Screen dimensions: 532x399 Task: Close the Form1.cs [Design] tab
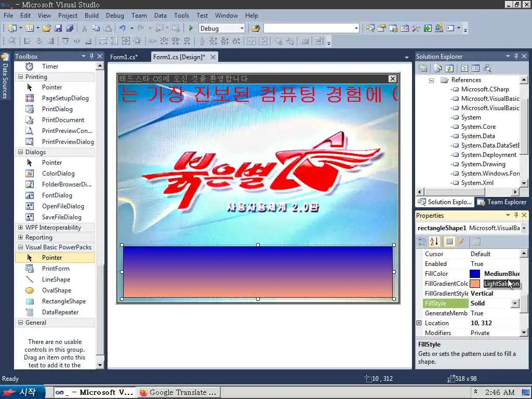click(x=212, y=57)
